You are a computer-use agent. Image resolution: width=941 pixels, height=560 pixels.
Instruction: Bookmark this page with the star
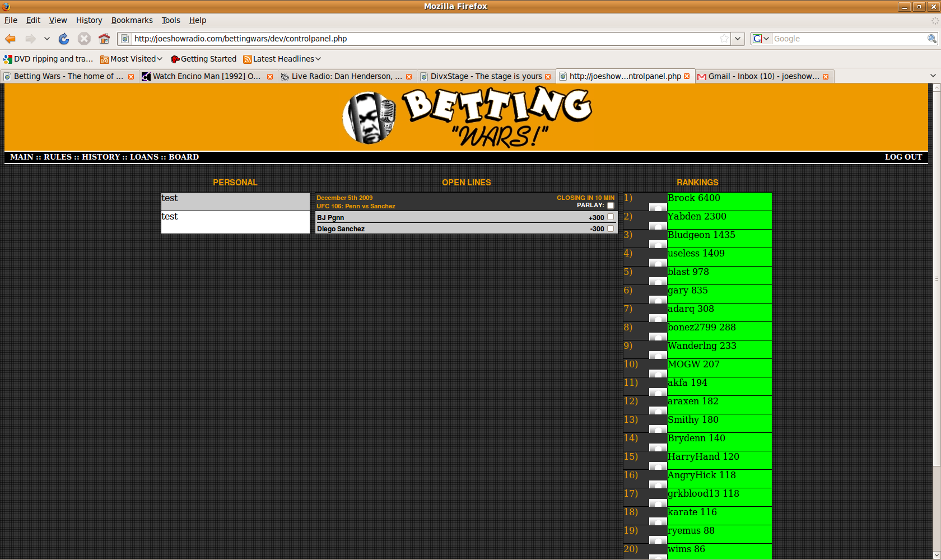(724, 39)
